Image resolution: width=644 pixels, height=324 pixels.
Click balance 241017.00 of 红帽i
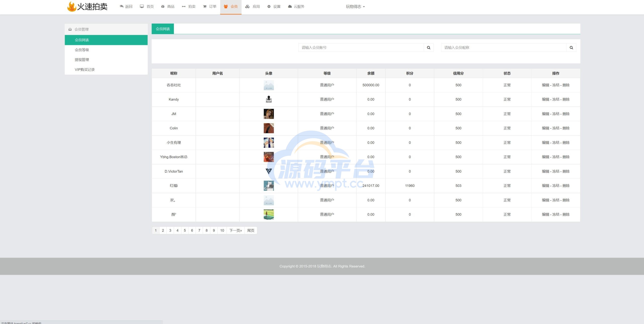point(371,186)
